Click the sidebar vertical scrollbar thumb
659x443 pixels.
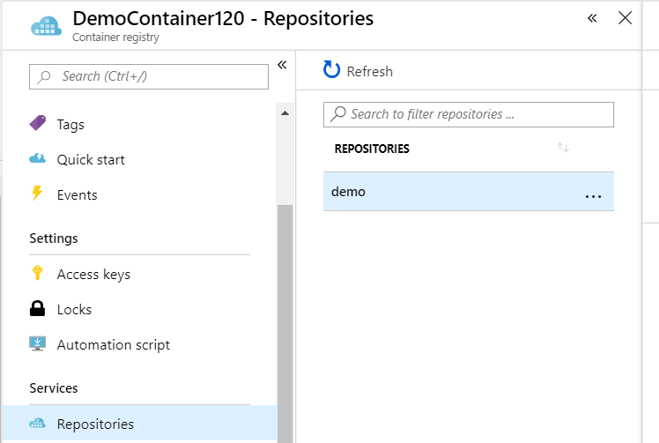pyautogui.click(x=285, y=324)
